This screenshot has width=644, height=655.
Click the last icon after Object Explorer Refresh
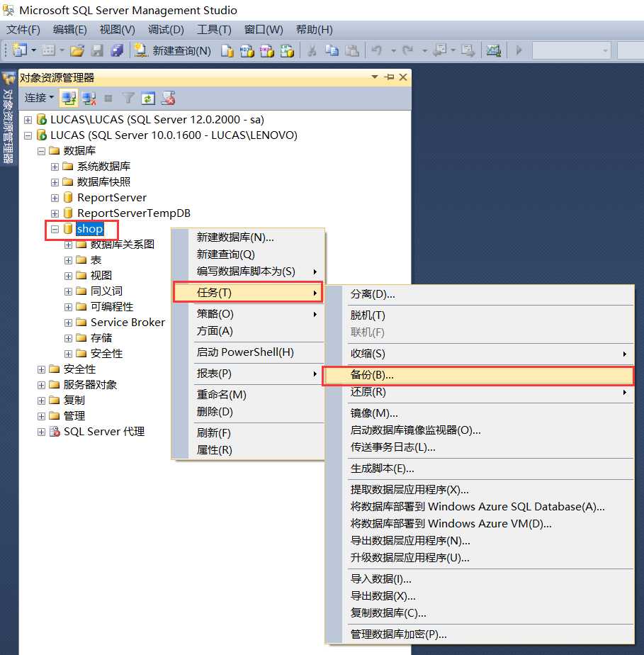click(x=168, y=98)
